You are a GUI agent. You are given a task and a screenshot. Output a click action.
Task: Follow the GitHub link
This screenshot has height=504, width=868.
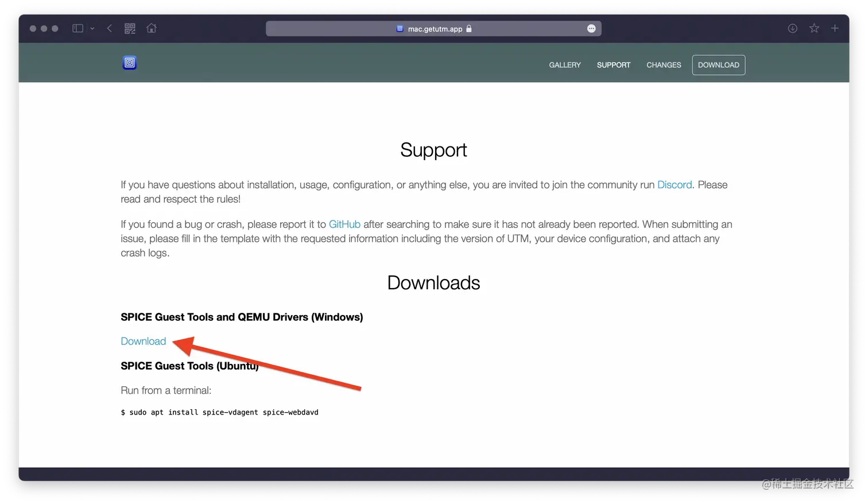[x=344, y=224]
